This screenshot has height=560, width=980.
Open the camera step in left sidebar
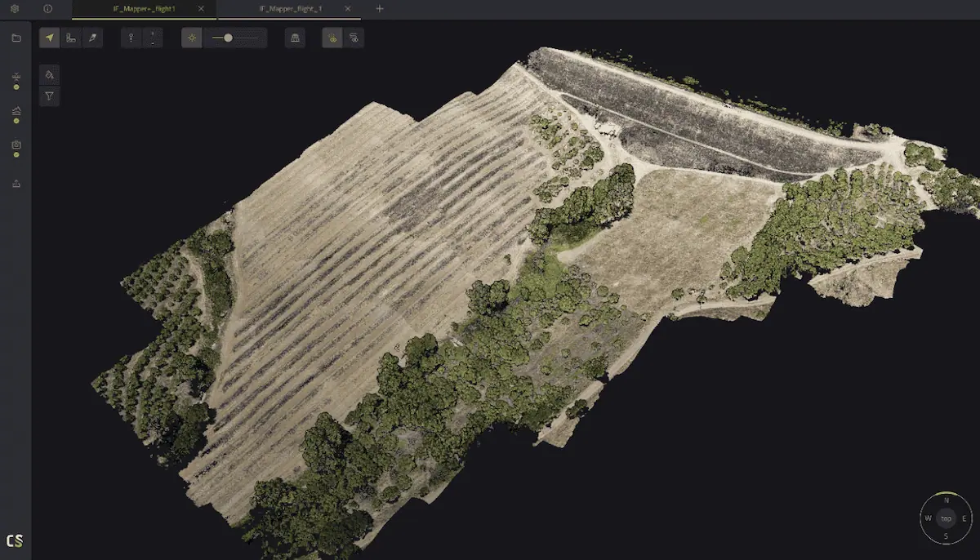click(x=16, y=145)
